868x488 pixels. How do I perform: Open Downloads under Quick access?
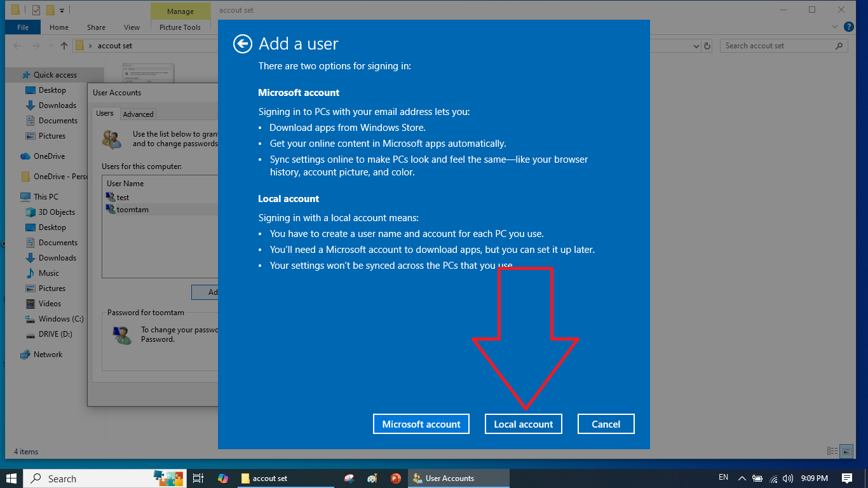click(x=57, y=105)
